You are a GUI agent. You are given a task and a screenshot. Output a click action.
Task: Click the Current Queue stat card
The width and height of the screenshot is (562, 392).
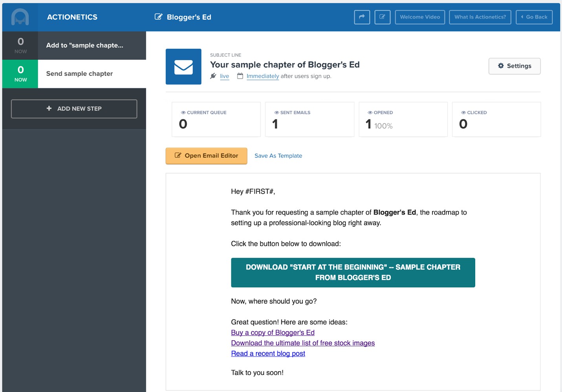pyautogui.click(x=216, y=119)
